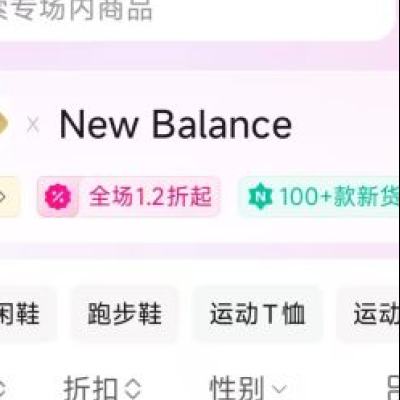This screenshot has width=400, height=400.
Task: Select the 跑步鞋 category chip
Action: click(x=125, y=314)
